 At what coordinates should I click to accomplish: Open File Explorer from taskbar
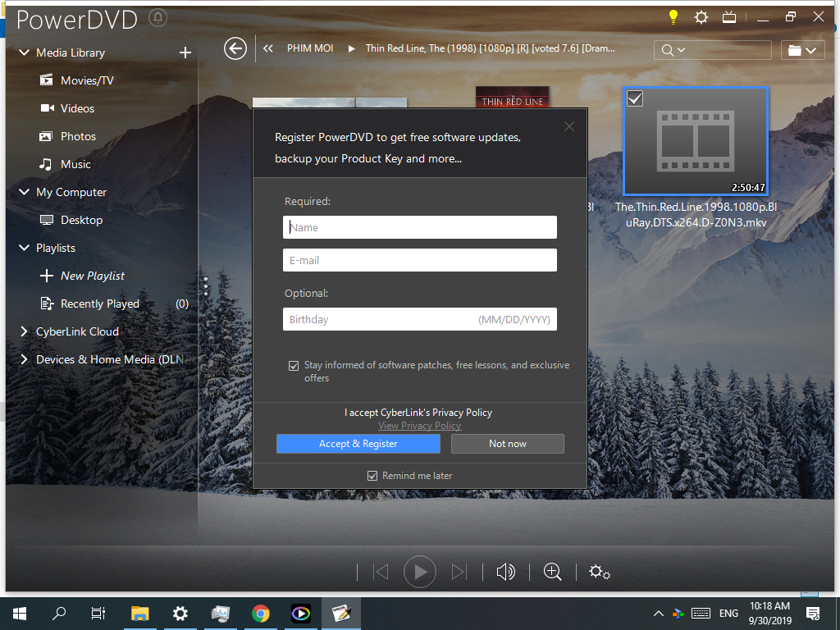[x=139, y=613]
